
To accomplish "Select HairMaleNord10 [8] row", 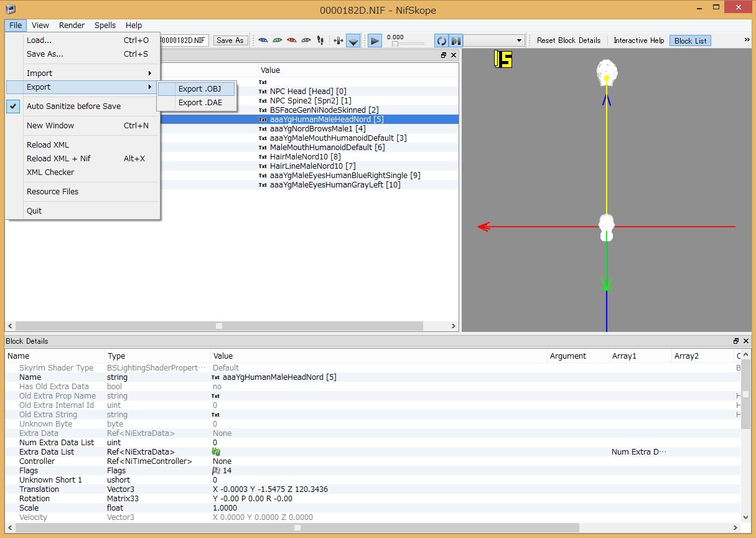I will pos(305,156).
